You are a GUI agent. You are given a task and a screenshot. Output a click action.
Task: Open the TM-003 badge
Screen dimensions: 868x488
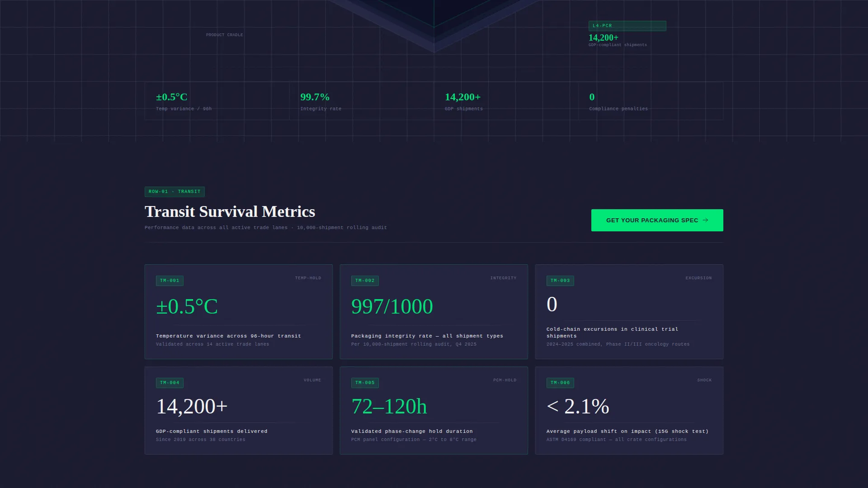560,281
